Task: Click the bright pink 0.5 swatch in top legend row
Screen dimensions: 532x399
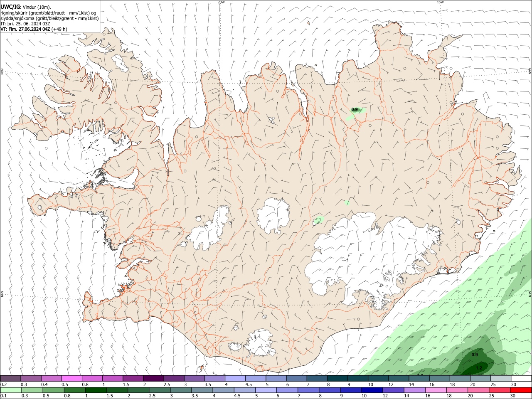Action: (x=71, y=378)
